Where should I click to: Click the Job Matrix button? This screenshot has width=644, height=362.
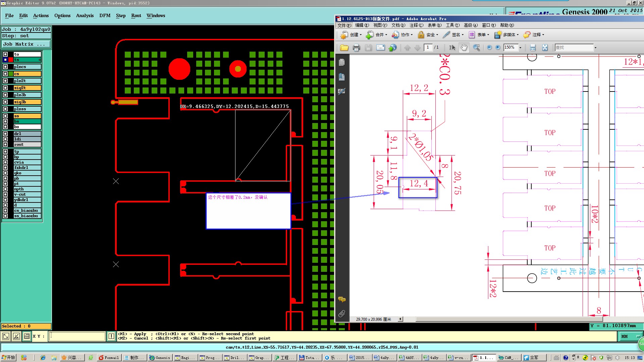26,44
